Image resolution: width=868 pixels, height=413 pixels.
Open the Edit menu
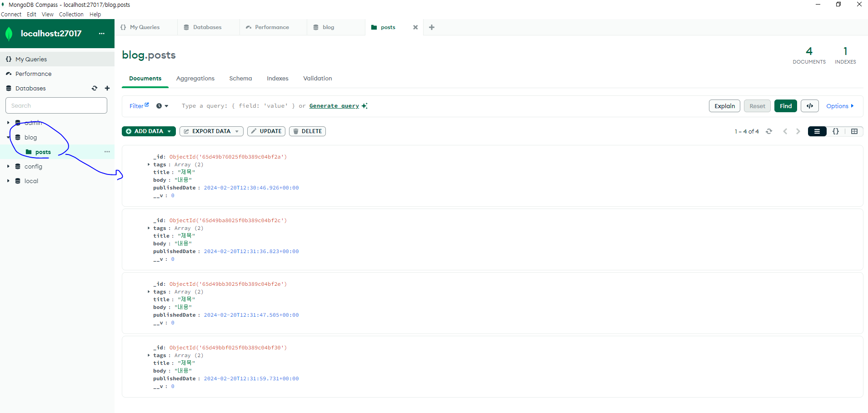(x=31, y=15)
